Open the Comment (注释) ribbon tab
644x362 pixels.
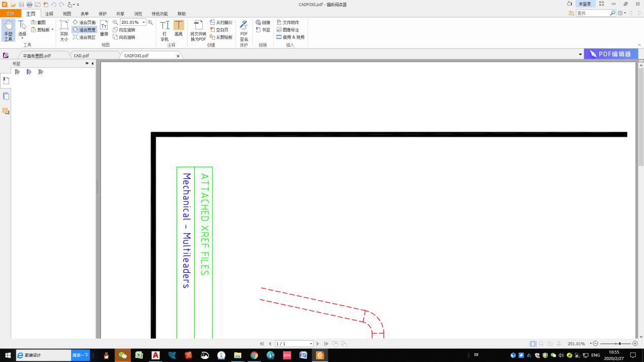49,14
